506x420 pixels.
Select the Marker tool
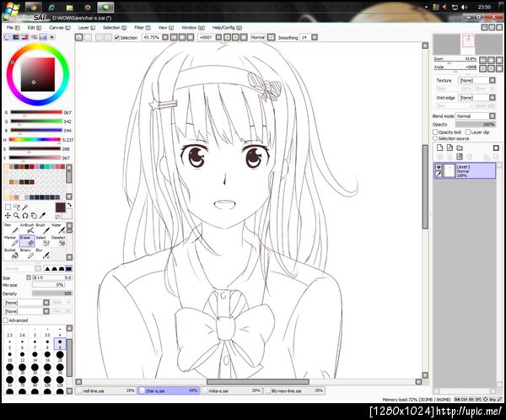point(11,241)
